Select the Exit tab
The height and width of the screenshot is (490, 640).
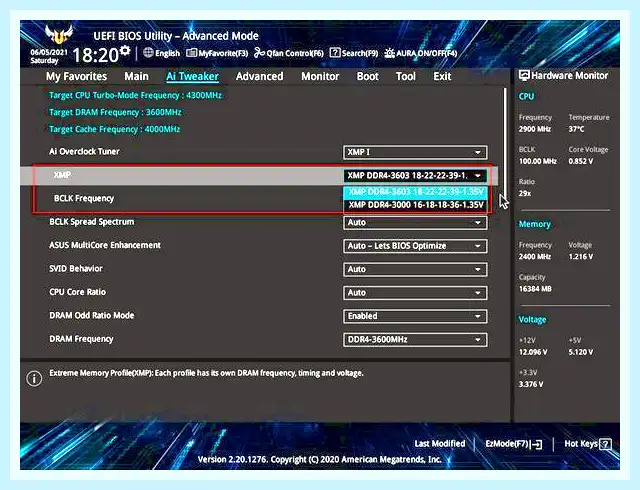(442, 76)
